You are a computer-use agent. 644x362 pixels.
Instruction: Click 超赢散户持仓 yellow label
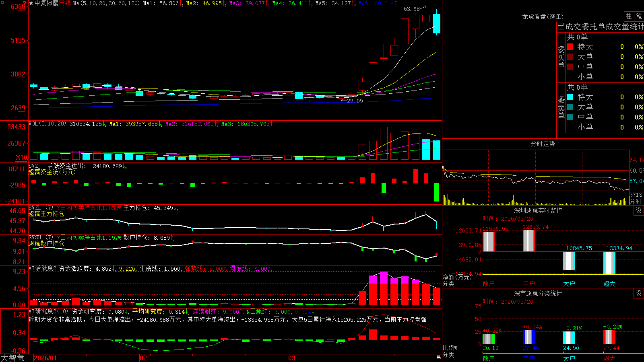46,243
